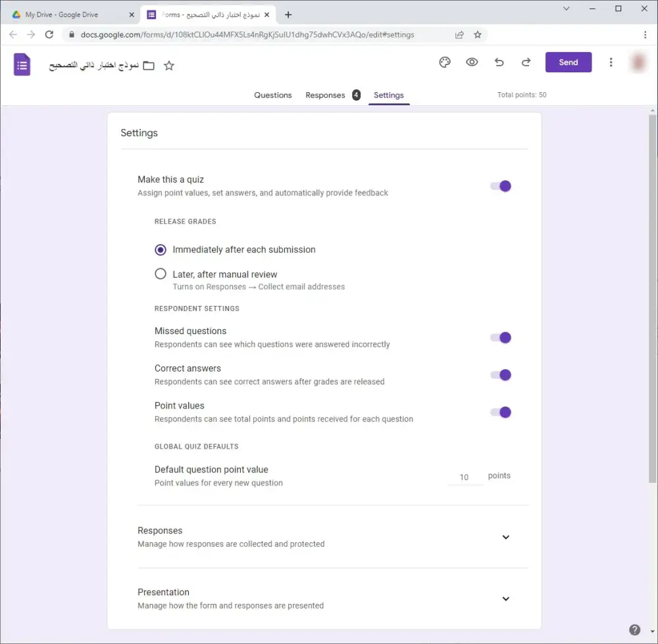Star this form

point(168,65)
